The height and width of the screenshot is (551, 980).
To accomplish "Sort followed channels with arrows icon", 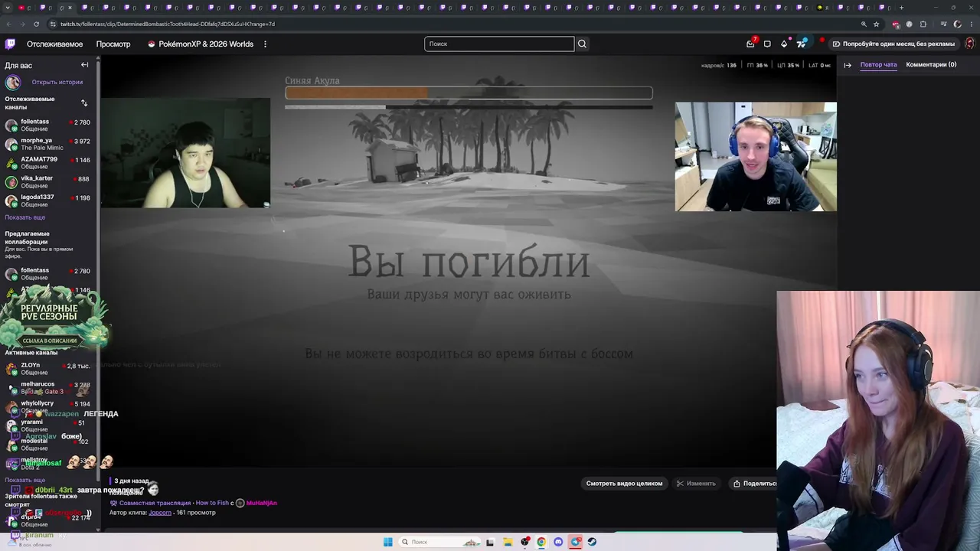I will [84, 103].
